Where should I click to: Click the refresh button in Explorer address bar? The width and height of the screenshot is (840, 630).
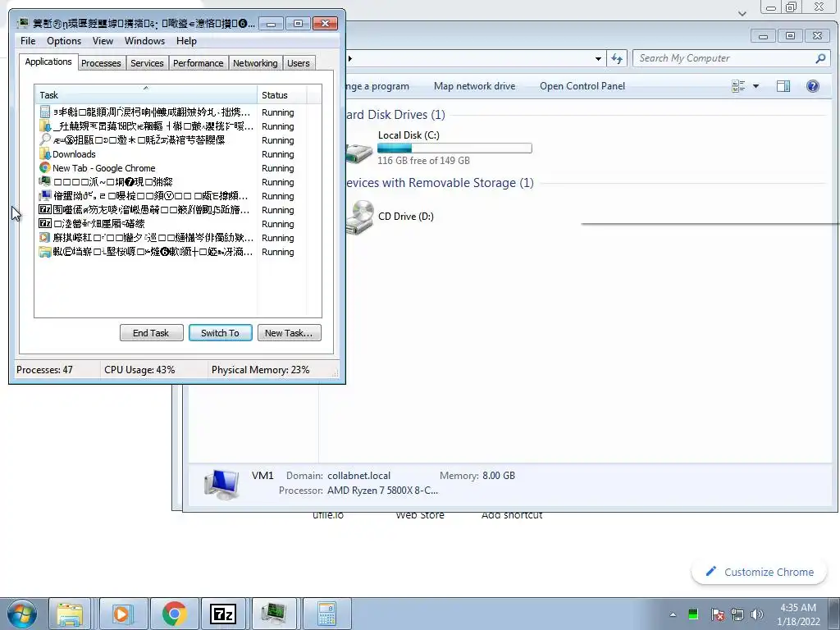coord(617,58)
